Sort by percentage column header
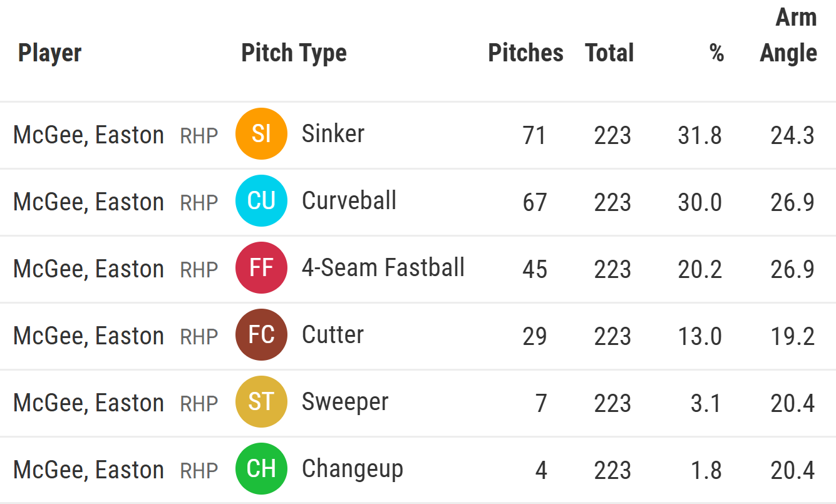 pyautogui.click(x=716, y=53)
